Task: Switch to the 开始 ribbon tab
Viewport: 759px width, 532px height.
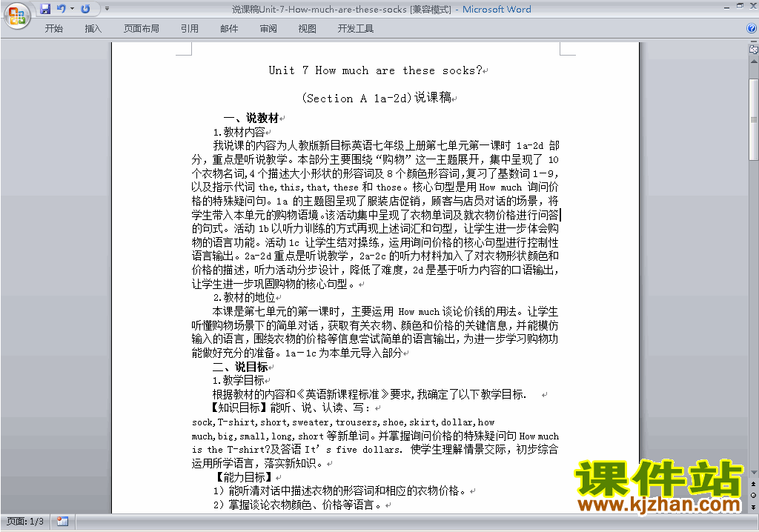Action: [53, 29]
